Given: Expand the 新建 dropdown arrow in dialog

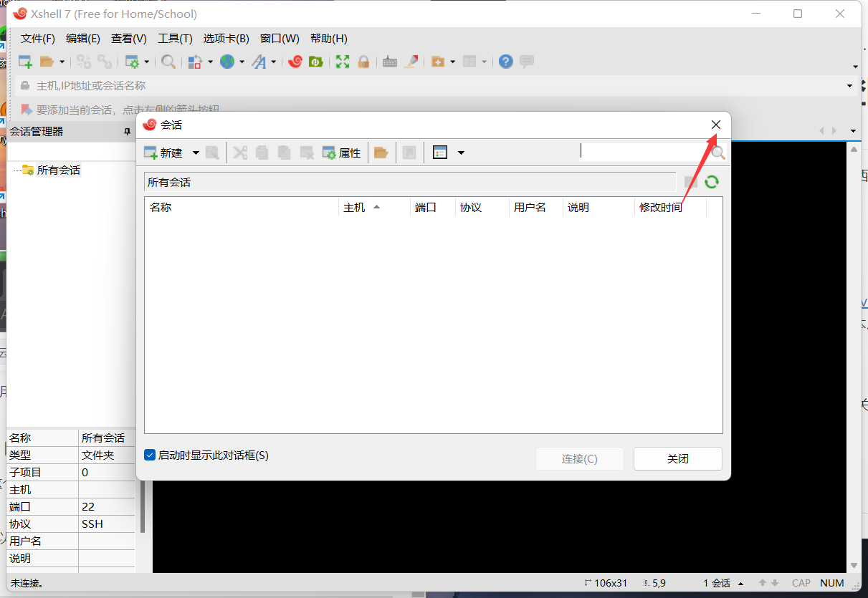Looking at the screenshot, I should [195, 153].
